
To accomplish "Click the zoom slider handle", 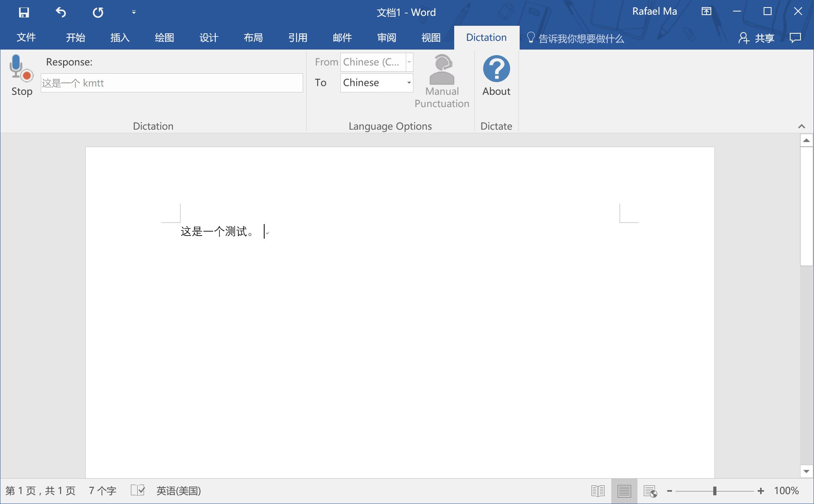I will point(714,491).
